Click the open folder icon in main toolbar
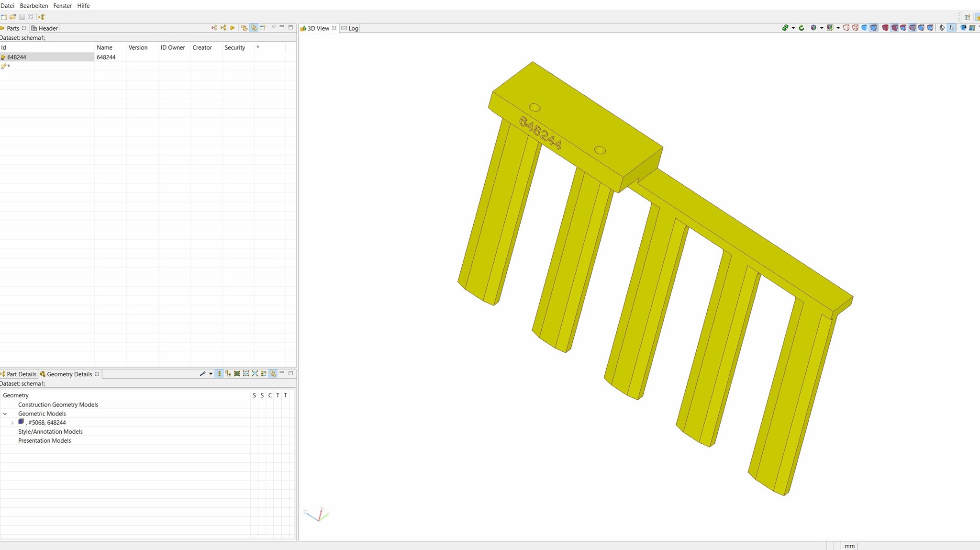The image size is (980, 550). click(x=13, y=17)
